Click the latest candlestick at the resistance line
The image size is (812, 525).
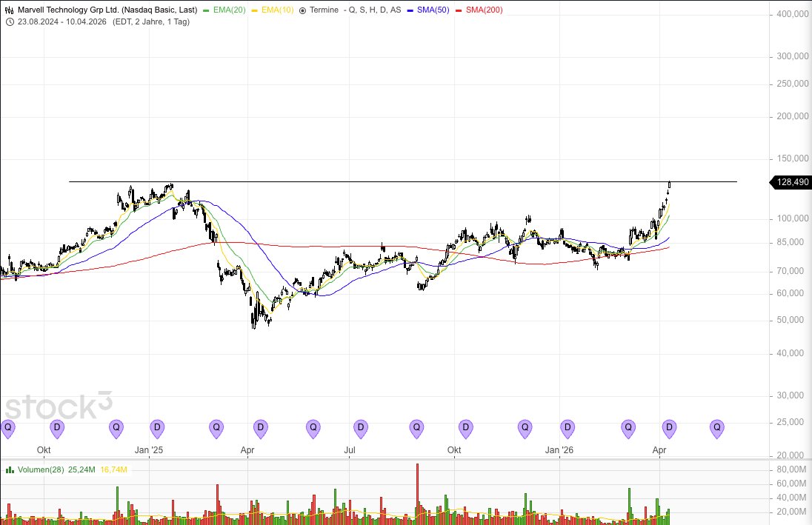670,184
